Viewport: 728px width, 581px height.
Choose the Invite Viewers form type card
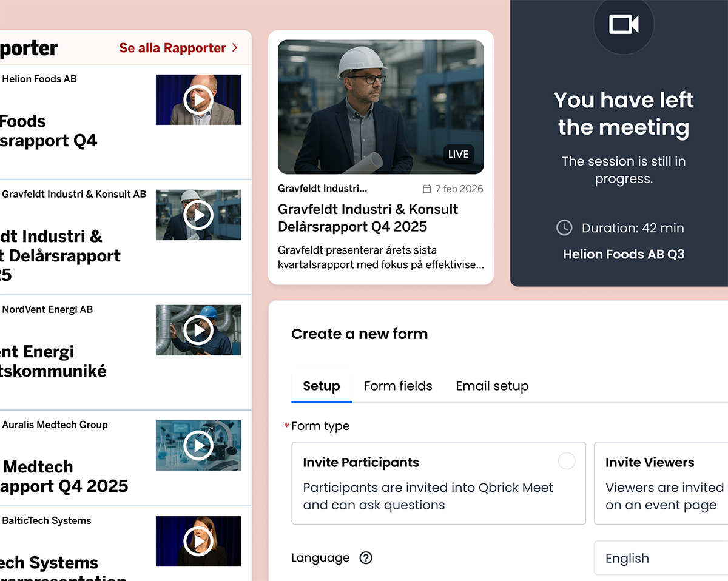[661, 483]
